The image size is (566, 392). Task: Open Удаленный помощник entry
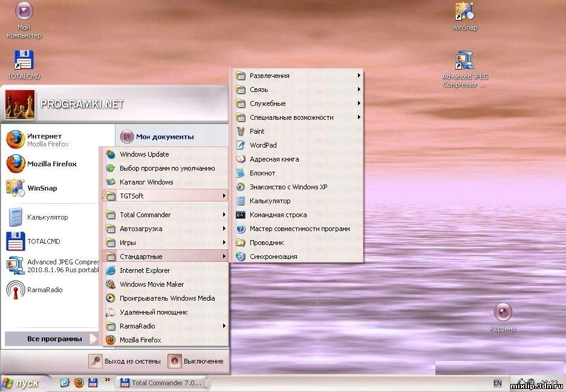click(x=165, y=312)
